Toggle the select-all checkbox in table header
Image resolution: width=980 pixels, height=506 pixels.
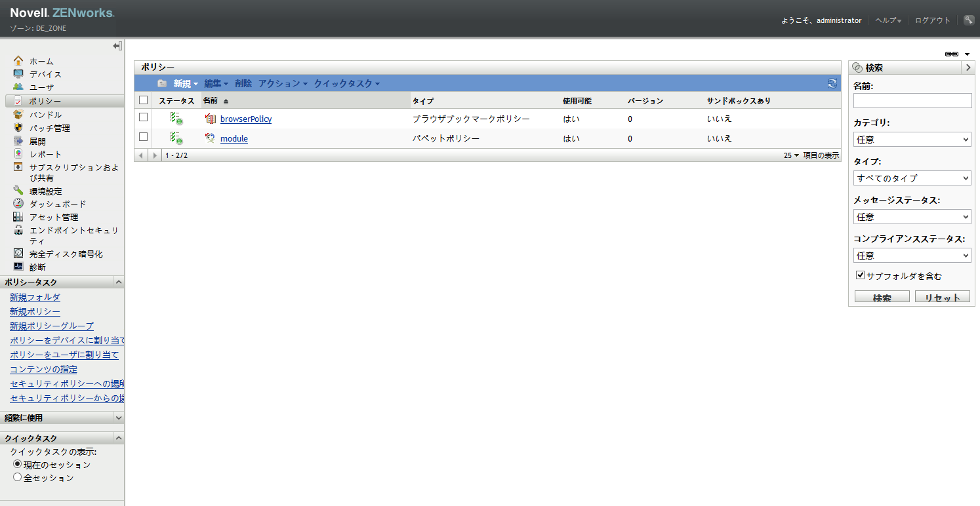pos(144,100)
